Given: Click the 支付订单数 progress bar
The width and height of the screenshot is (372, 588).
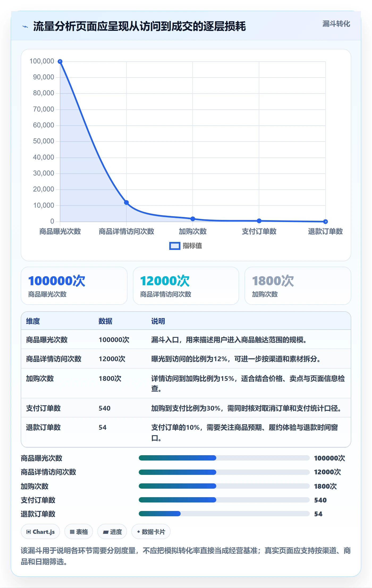Looking at the screenshot, I should (x=224, y=500).
